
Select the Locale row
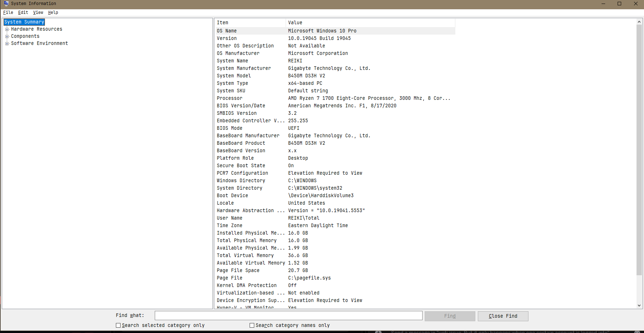click(335, 203)
